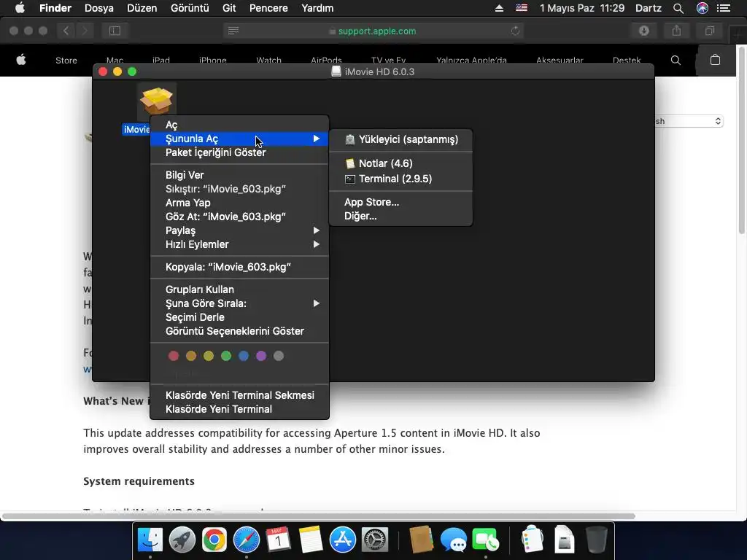Open the US flag input source menu
Image resolution: width=747 pixels, height=560 pixels.
click(522, 8)
